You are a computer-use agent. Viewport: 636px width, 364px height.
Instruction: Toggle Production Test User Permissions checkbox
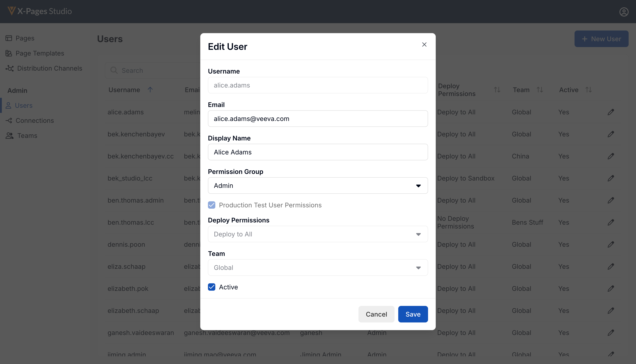(212, 205)
